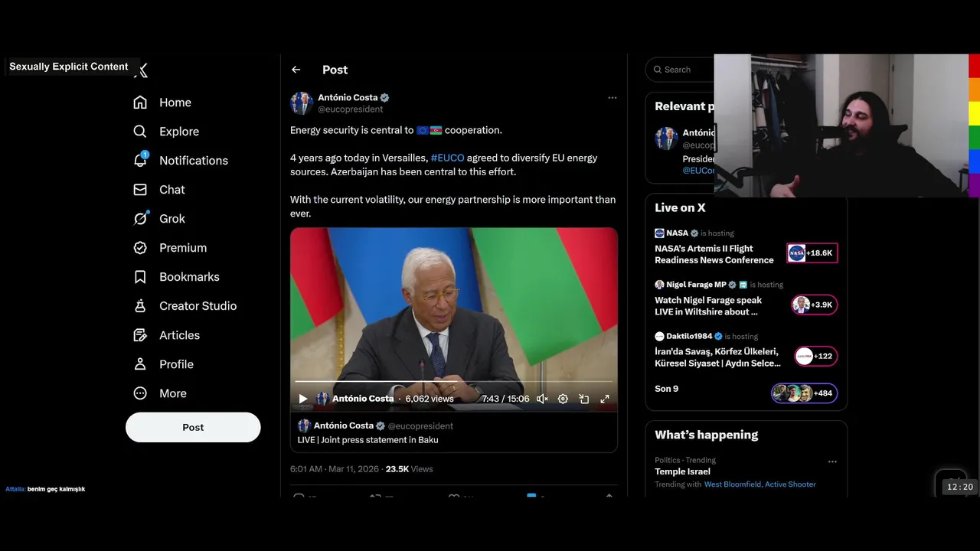980x551 pixels.
Task: Unmute the video sound
Action: pyautogui.click(x=542, y=399)
